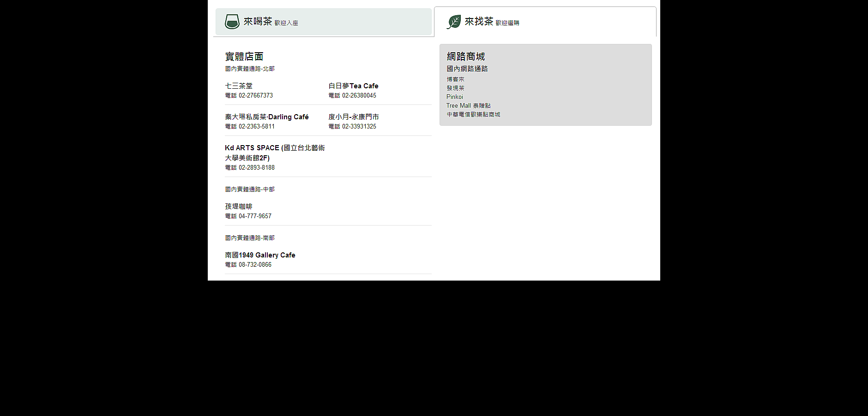Click phone number 02-26380045
Image resolution: width=868 pixels, height=416 pixels.
[359, 96]
